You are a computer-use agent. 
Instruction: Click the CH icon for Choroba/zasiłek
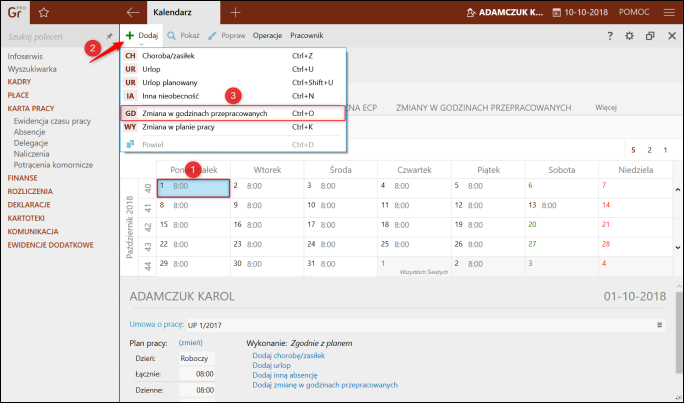[x=130, y=56]
